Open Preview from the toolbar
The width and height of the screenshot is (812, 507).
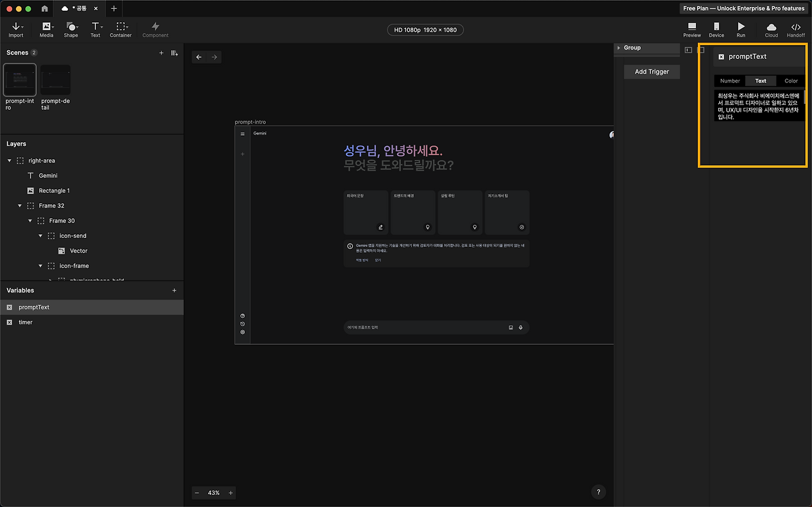692,29
